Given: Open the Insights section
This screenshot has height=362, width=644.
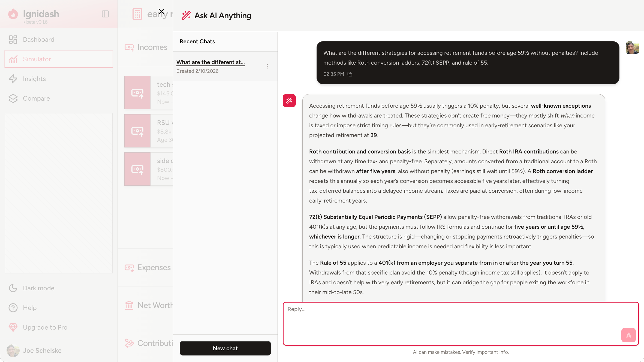Looking at the screenshot, I should pos(34,79).
